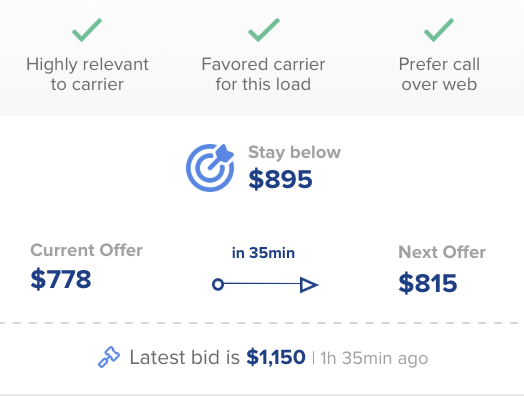The image size is (524, 396).
Task: Click the line between current and next offer
Action: (x=262, y=284)
